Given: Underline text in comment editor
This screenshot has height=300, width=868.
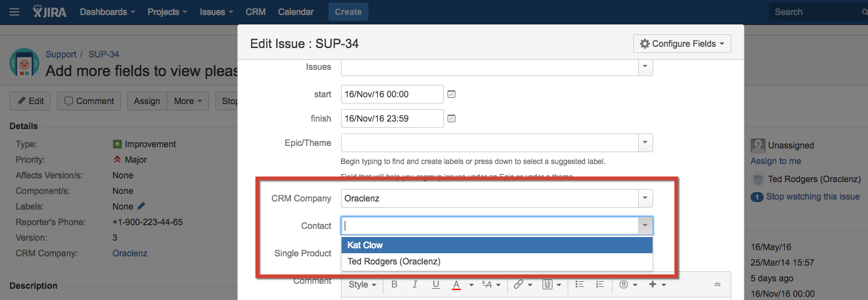Looking at the screenshot, I should (x=436, y=284).
